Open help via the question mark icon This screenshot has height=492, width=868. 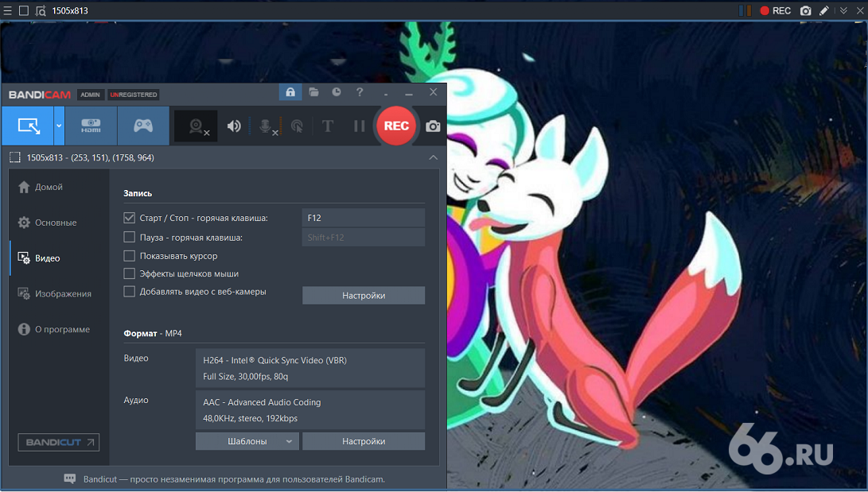click(x=360, y=92)
